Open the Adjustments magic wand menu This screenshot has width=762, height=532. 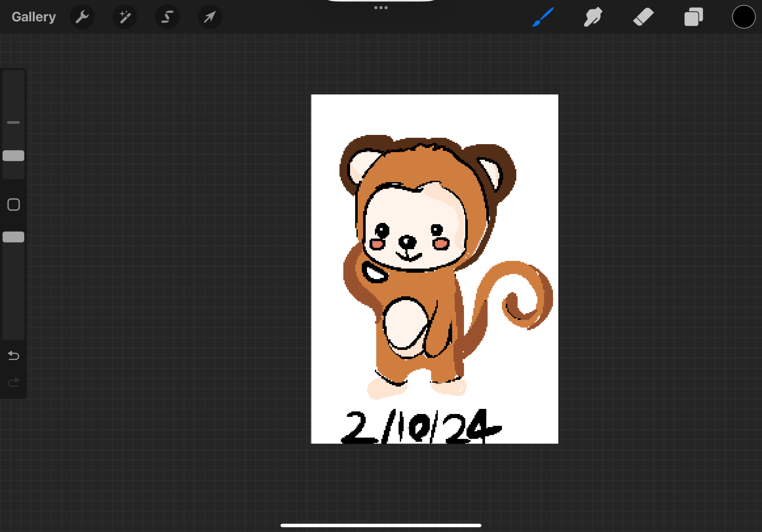(x=125, y=17)
